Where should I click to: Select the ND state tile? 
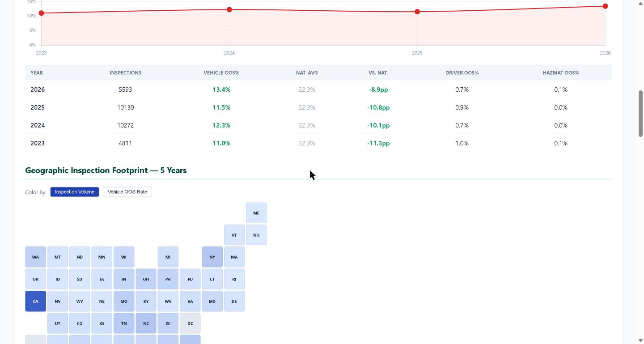(80, 257)
